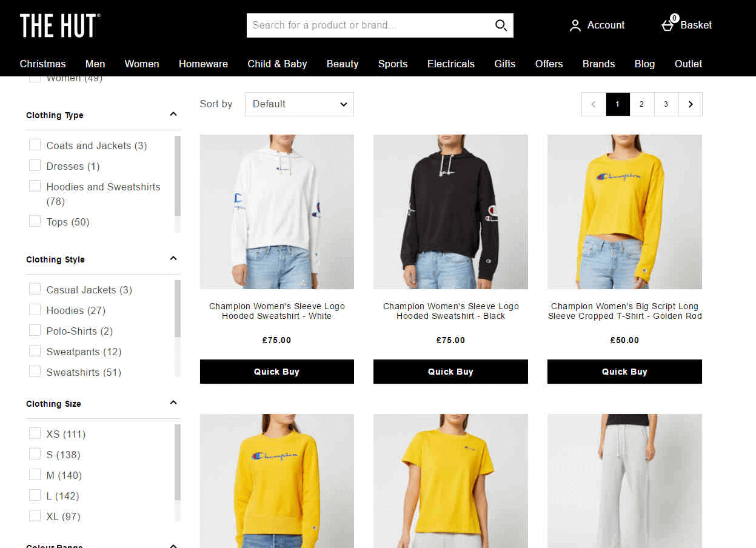Image resolution: width=756 pixels, height=548 pixels.
Task: Open the Beauty menu
Action: [343, 64]
